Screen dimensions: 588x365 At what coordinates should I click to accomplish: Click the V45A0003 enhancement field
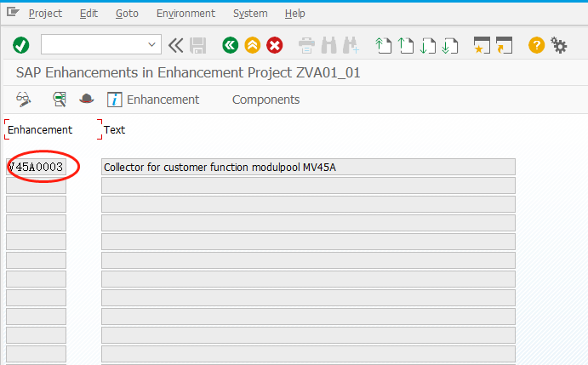coord(37,167)
